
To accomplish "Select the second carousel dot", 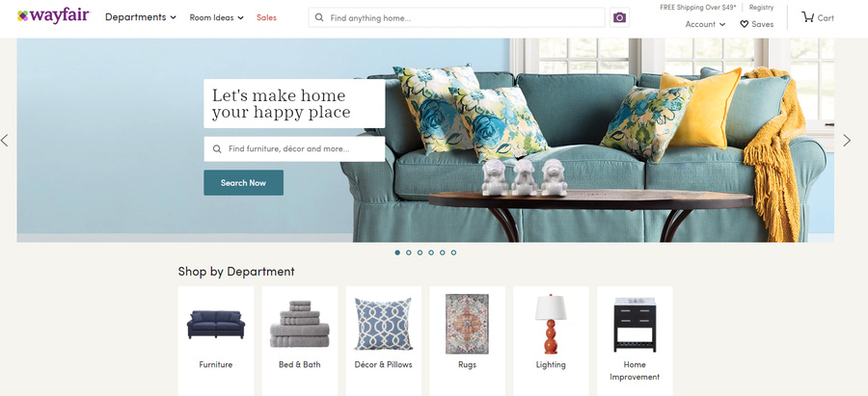I will 409,252.
